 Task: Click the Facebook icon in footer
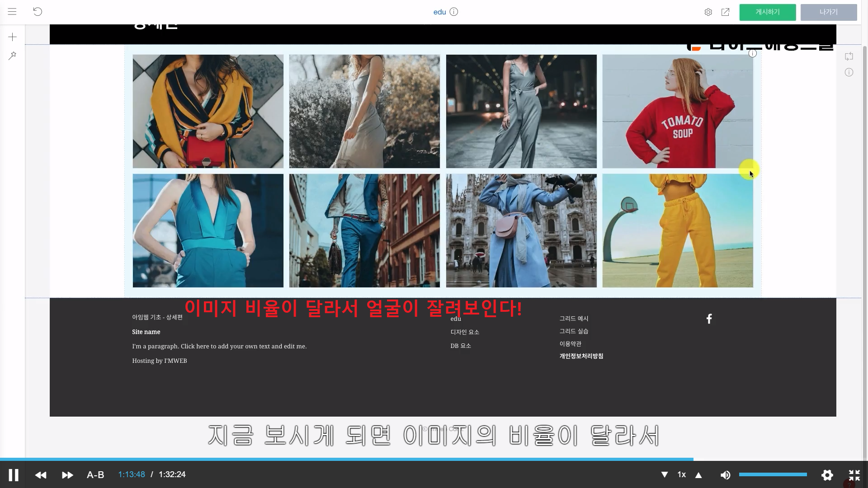tap(709, 319)
